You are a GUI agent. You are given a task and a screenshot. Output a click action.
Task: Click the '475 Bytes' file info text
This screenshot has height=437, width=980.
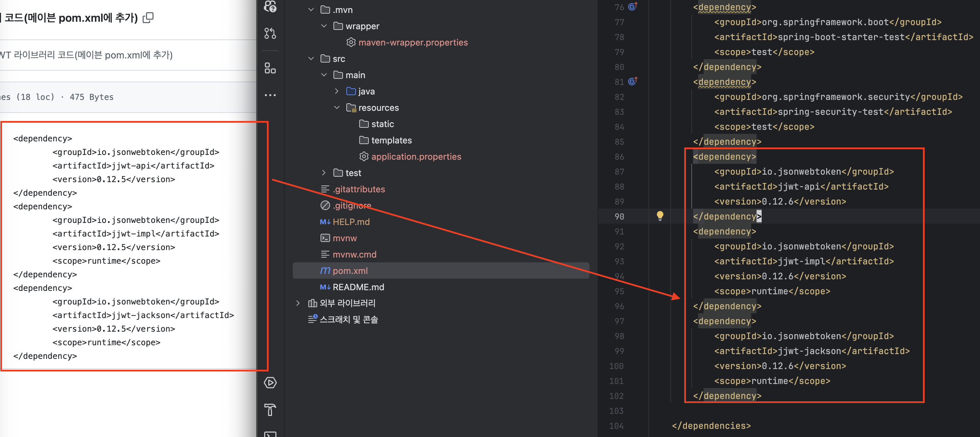click(92, 97)
